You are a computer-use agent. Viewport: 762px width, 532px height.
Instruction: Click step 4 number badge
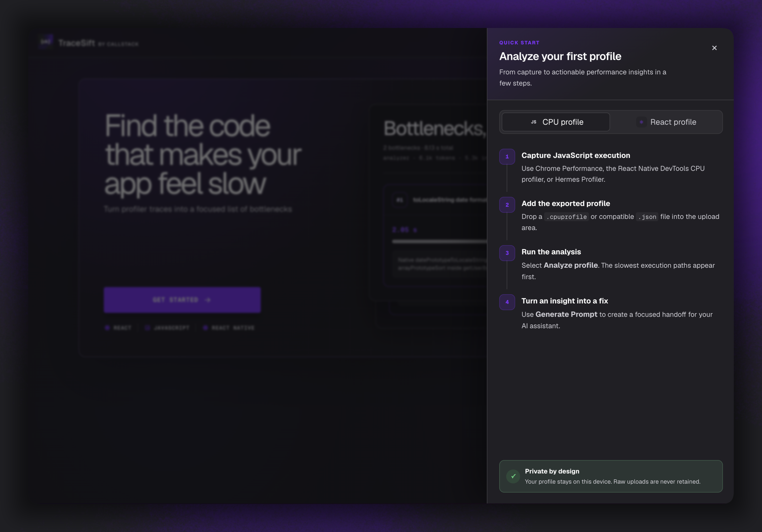pyautogui.click(x=507, y=302)
